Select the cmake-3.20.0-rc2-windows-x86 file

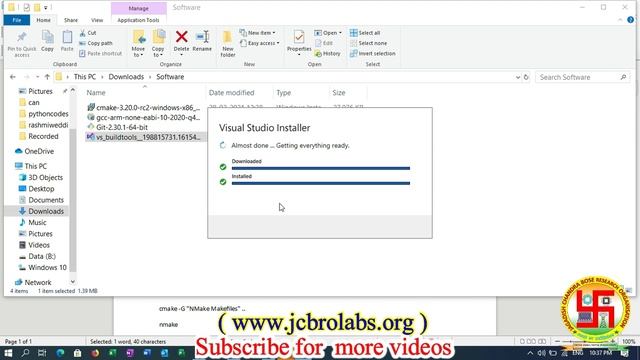click(x=144, y=108)
